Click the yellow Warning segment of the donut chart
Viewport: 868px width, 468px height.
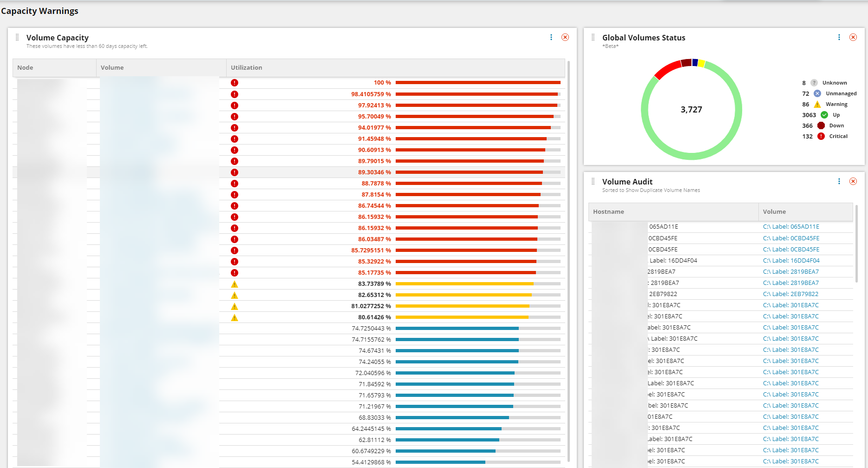[x=701, y=63]
